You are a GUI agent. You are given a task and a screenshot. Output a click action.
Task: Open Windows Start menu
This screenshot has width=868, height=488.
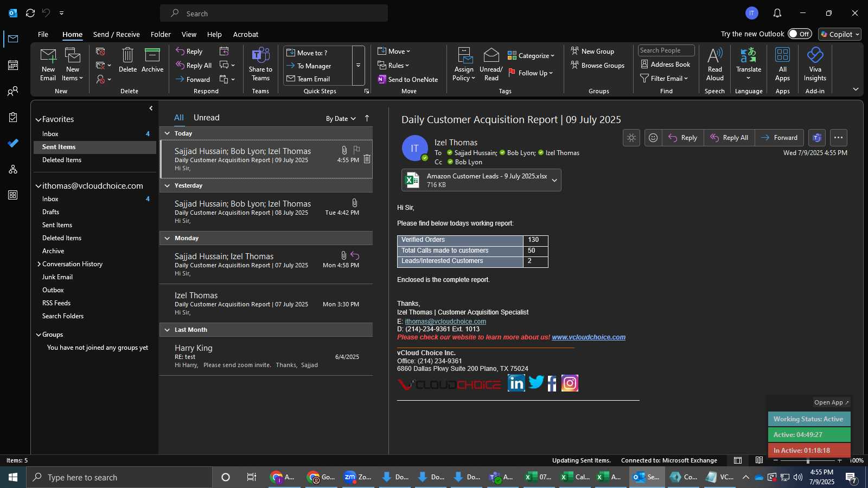(x=13, y=477)
